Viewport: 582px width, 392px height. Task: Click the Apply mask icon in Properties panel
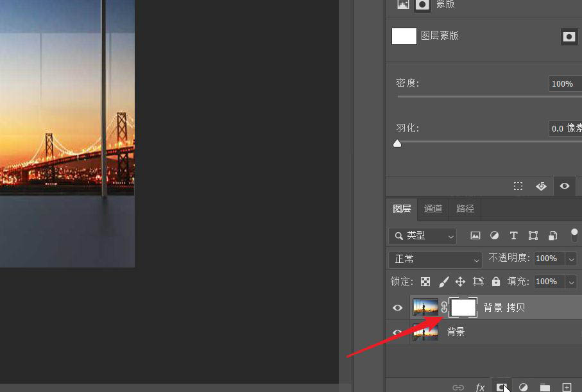[541, 186]
